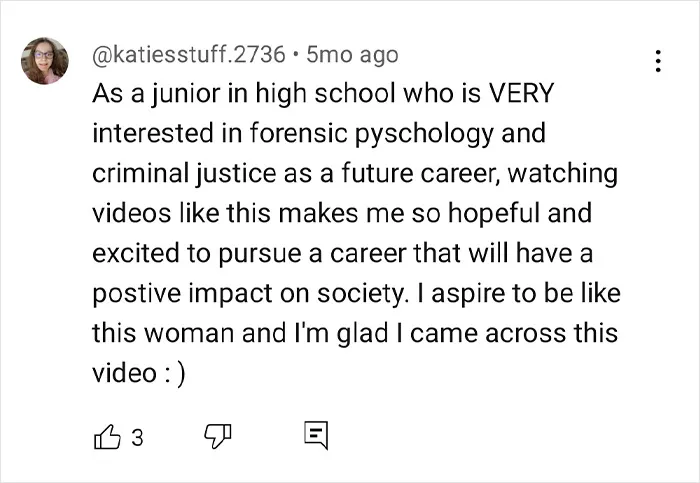
Task: Open katiesstuff's profile picture
Action: click(45, 61)
